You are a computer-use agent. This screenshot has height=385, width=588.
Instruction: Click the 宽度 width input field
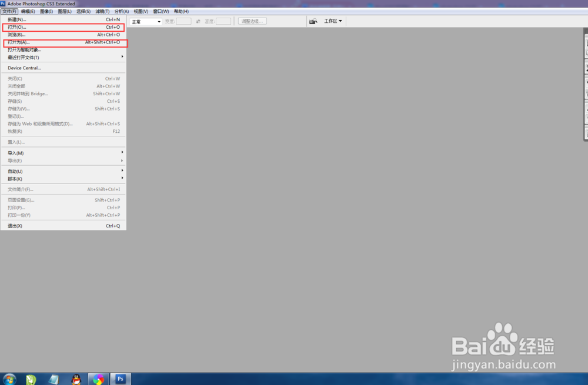[183, 21]
